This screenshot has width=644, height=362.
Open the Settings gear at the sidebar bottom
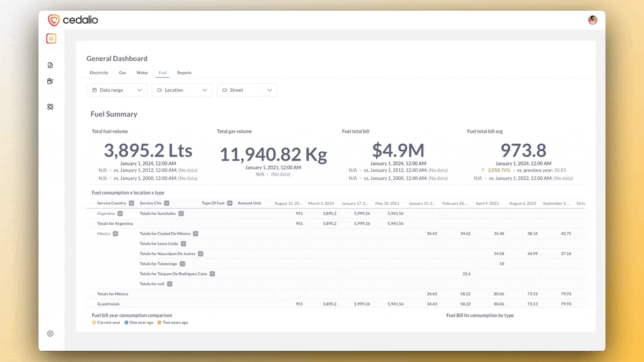coord(50,333)
